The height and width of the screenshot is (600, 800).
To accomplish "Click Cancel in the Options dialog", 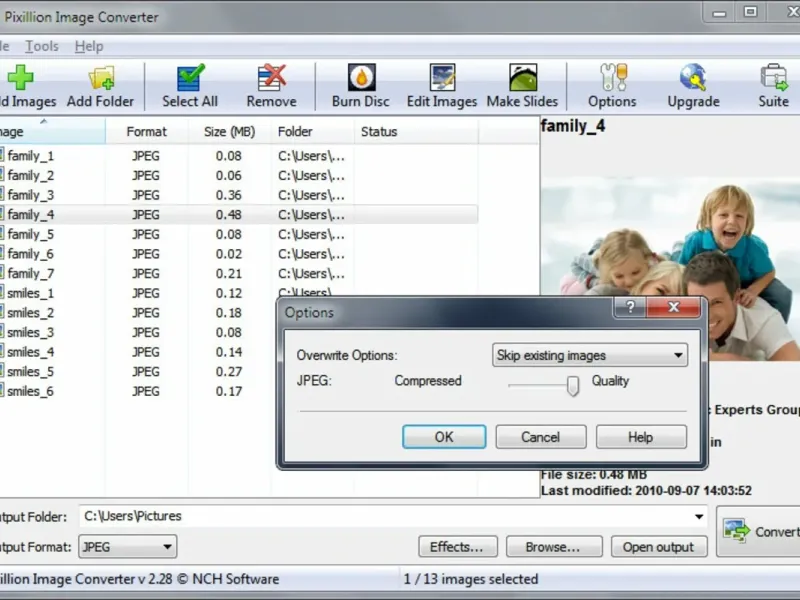I will coord(541,437).
